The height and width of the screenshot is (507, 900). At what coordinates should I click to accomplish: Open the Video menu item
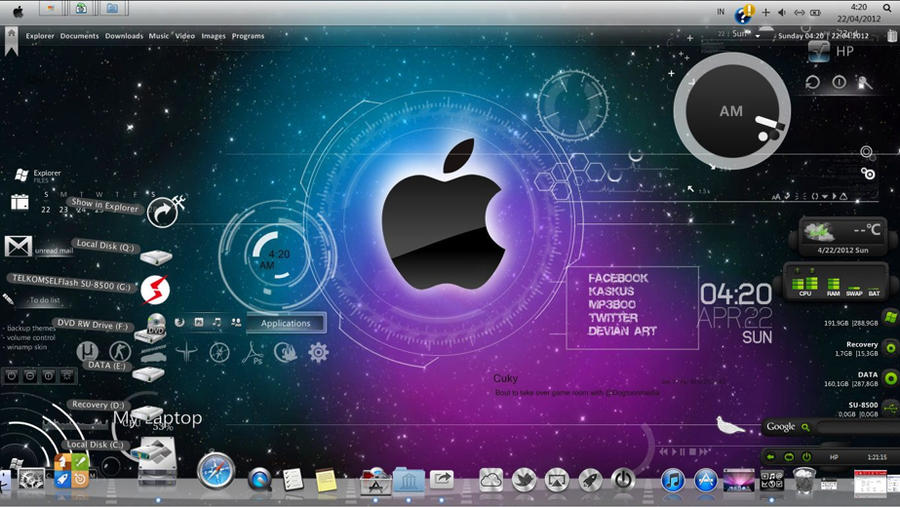(185, 36)
